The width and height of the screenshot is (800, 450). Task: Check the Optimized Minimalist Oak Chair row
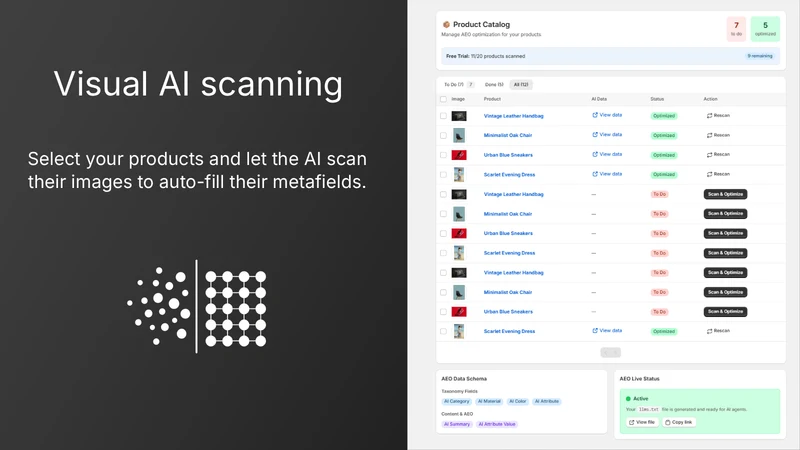point(443,135)
